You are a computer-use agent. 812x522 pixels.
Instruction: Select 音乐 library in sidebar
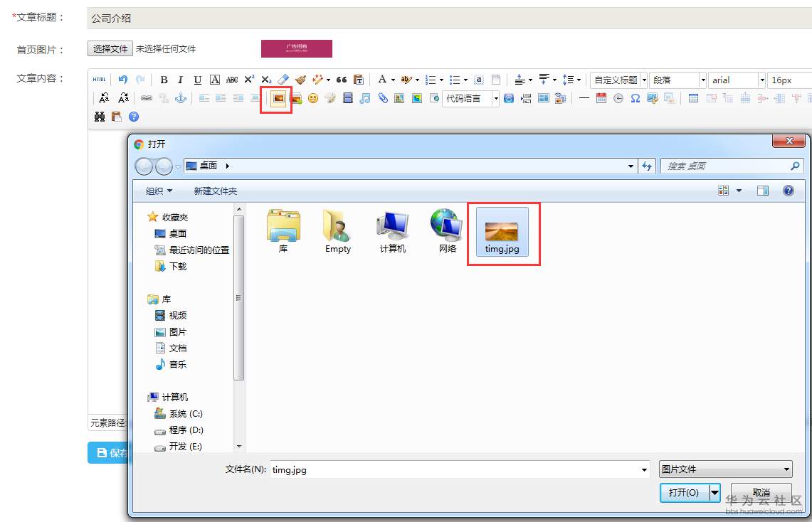pos(171,365)
